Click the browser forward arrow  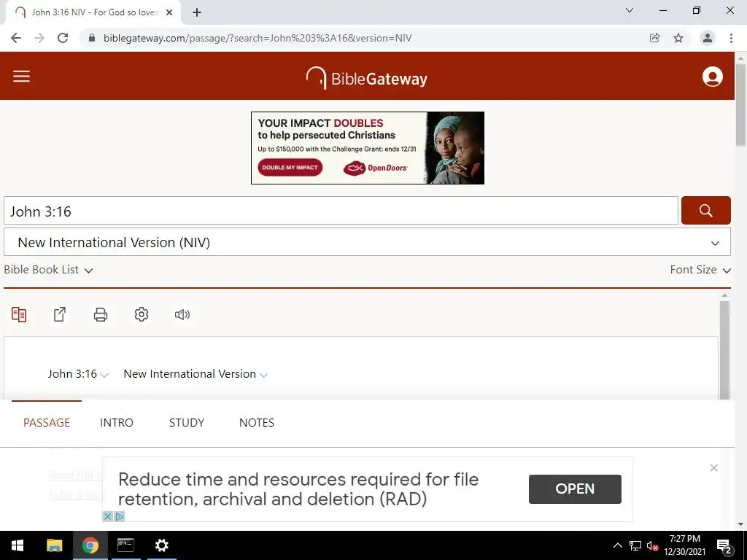(x=39, y=38)
